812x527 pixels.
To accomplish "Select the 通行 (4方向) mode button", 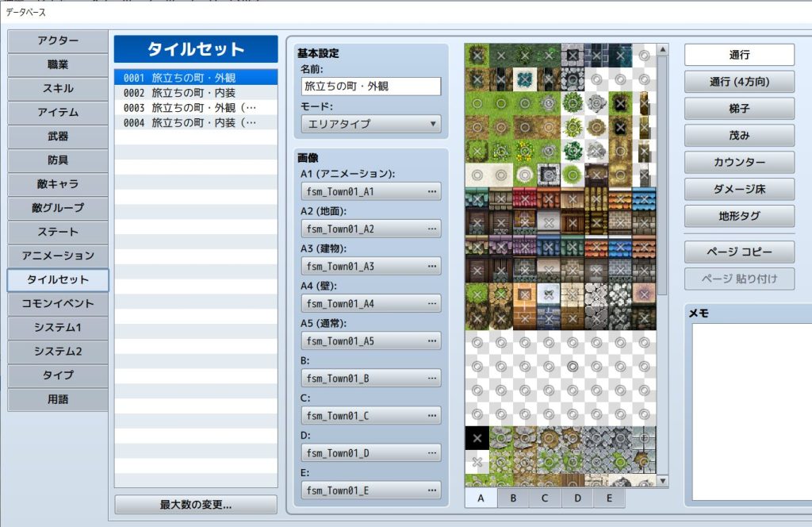I will [739, 81].
